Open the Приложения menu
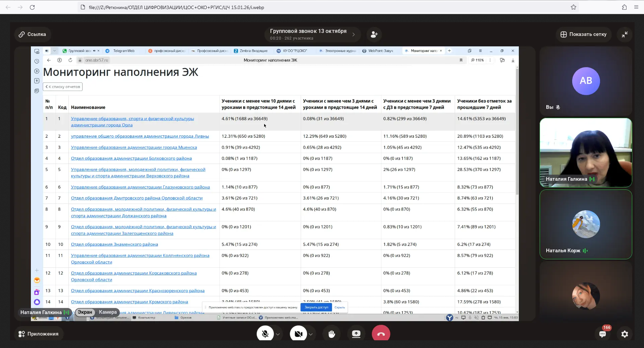This screenshot has width=644, height=348. point(38,334)
